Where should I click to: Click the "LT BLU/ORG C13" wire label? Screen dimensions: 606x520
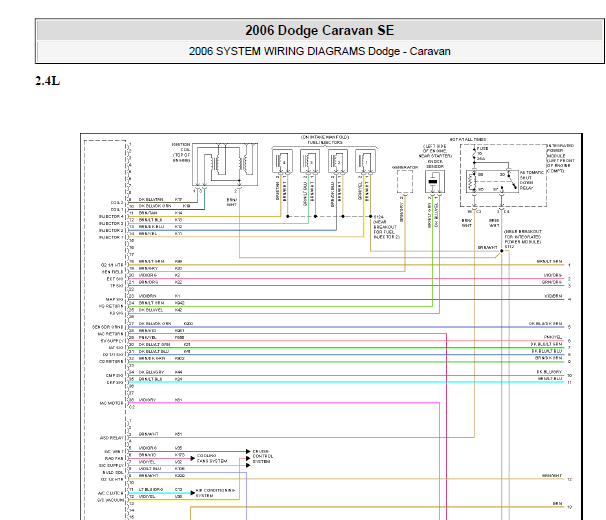[160, 489]
